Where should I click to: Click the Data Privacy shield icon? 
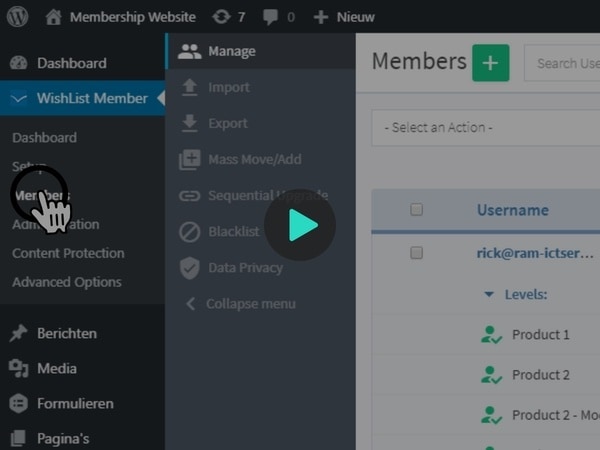click(189, 268)
